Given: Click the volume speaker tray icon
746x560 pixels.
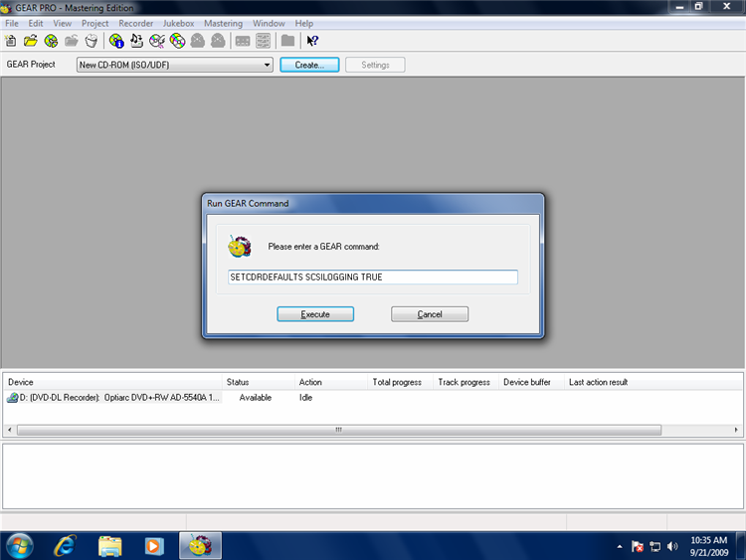Looking at the screenshot, I should click(672, 547).
